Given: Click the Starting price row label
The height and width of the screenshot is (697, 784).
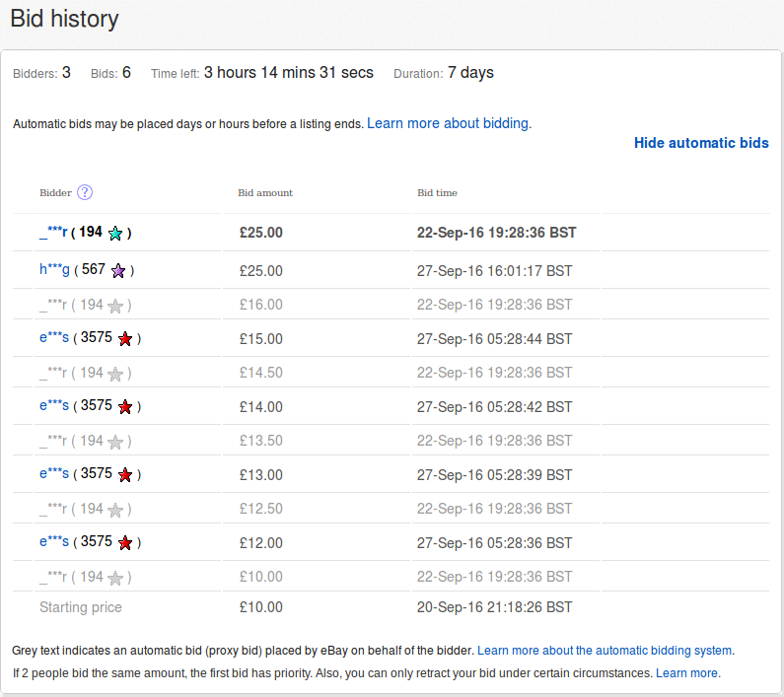Looking at the screenshot, I should coord(81,607).
